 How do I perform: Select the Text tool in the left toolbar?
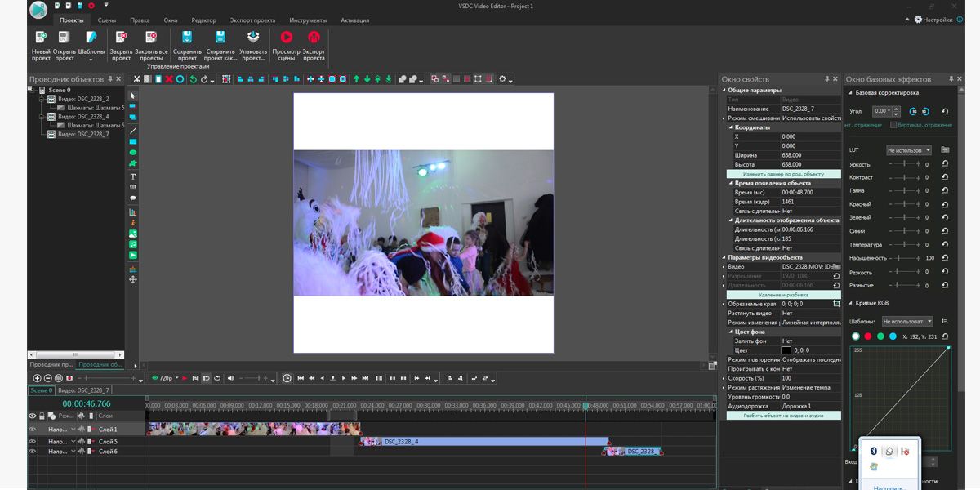tap(133, 176)
